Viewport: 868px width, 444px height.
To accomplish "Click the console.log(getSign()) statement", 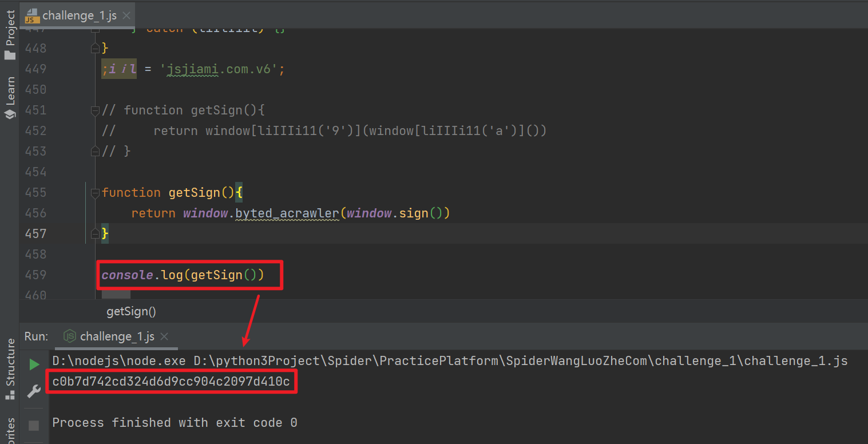I will pyautogui.click(x=183, y=275).
